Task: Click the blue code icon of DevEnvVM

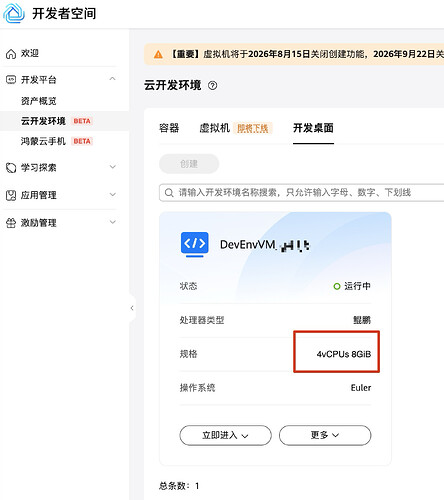Action: [x=195, y=244]
